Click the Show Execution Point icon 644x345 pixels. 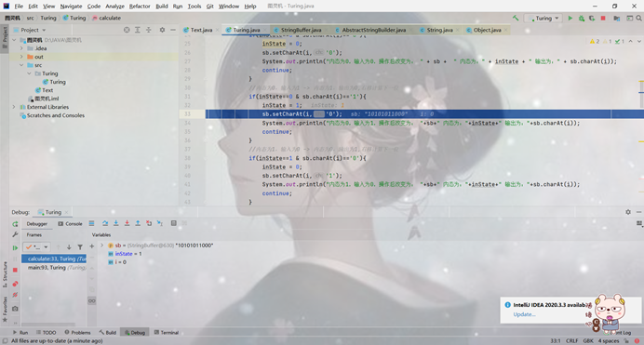point(91,223)
